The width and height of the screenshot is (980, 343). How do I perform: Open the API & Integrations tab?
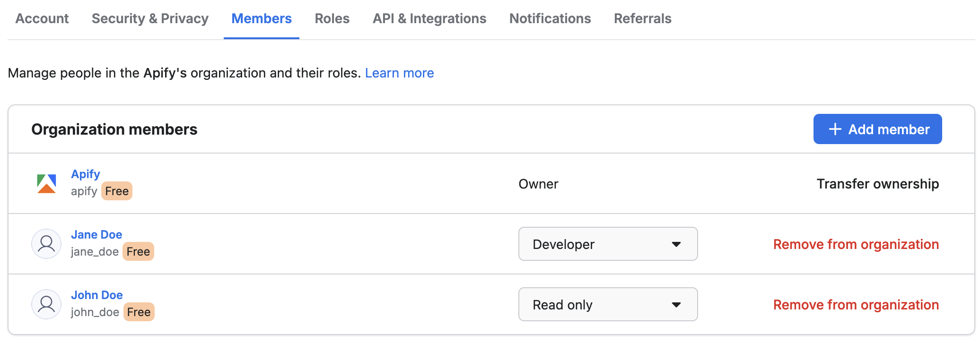coord(429,18)
